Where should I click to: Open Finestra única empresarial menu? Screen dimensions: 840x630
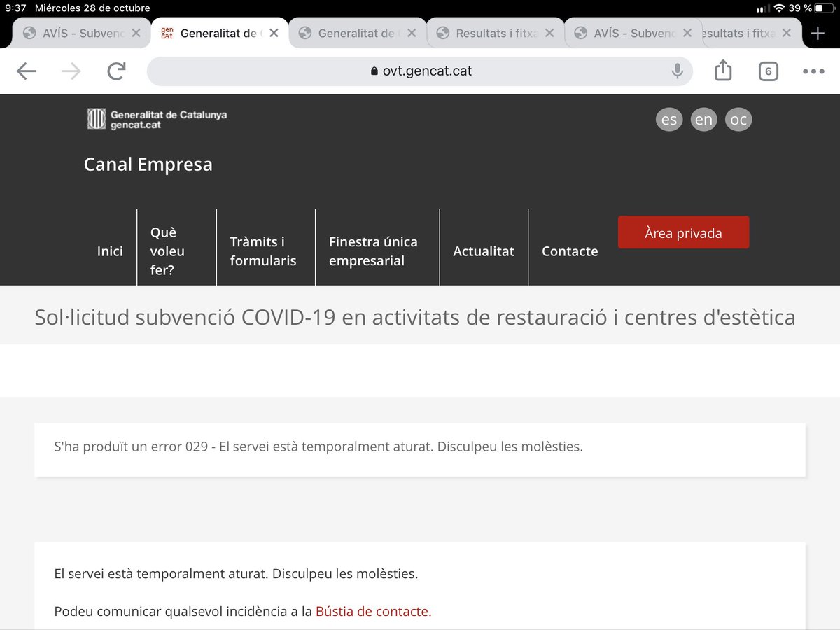click(x=373, y=251)
